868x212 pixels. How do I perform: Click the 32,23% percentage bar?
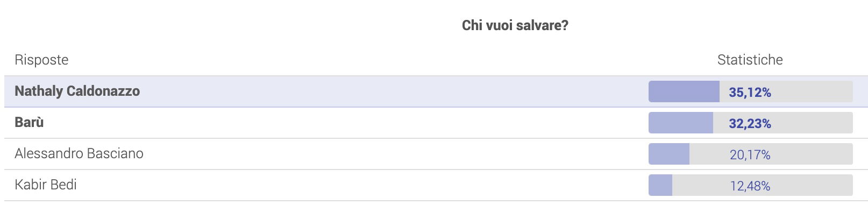pos(751,123)
